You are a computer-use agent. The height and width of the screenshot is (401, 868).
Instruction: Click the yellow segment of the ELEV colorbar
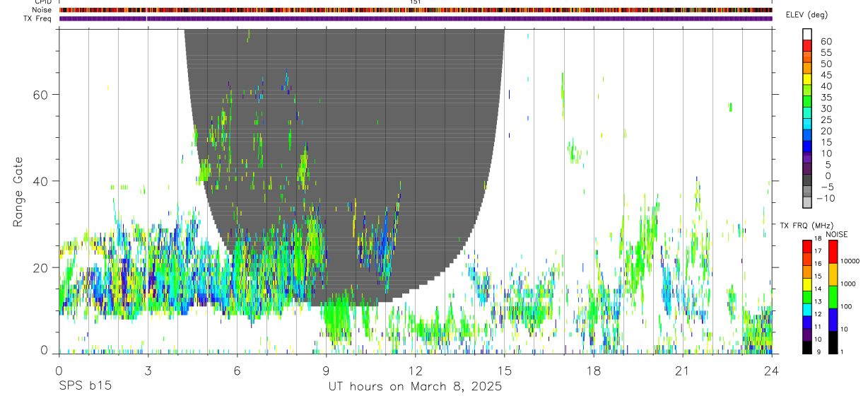pyautogui.click(x=807, y=80)
